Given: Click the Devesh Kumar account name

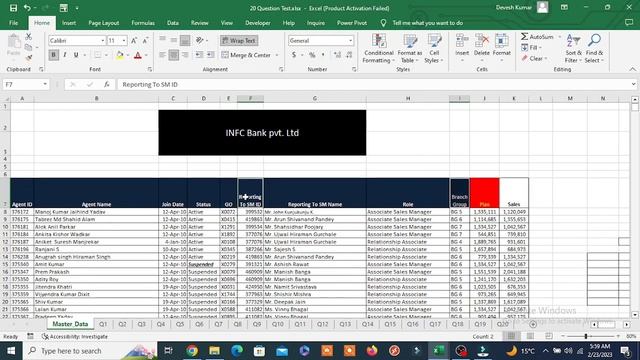Looking at the screenshot, I should point(514,7).
